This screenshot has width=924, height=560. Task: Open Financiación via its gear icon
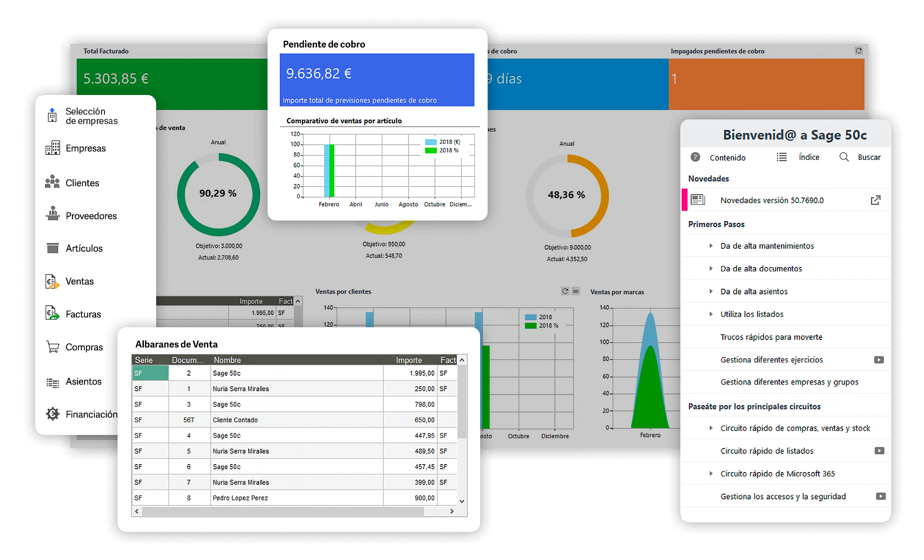pos(53,414)
